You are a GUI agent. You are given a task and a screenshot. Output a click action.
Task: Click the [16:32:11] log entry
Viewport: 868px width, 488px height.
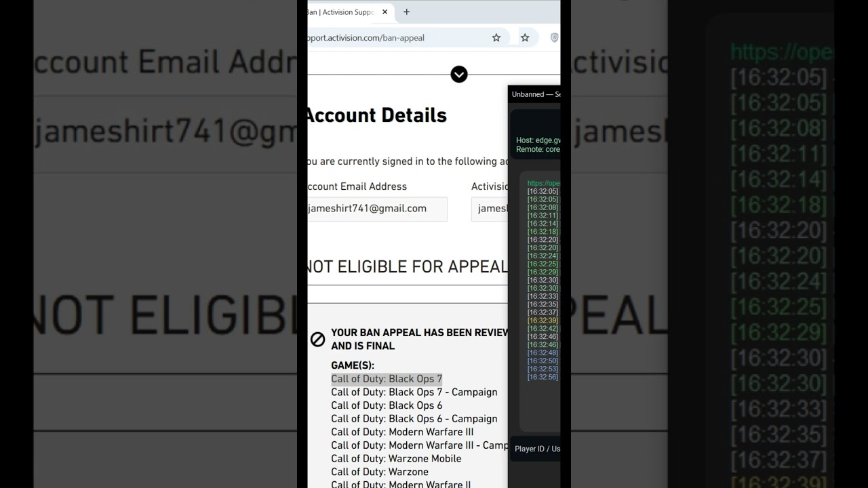click(x=542, y=216)
